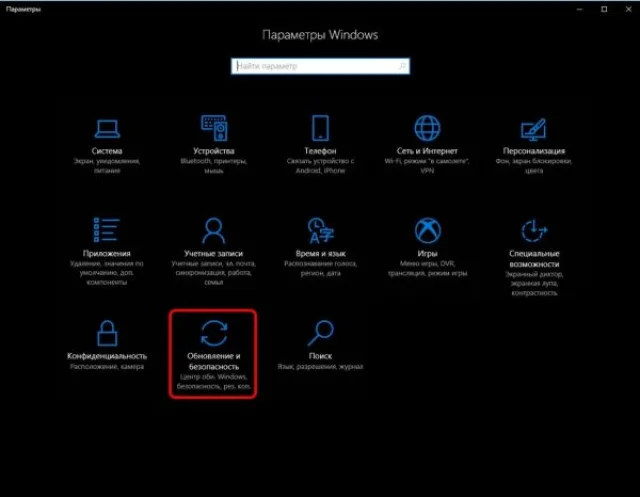Open Персонализация monitor and brush icon
Screen dimensions: 640x497
(533, 129)
